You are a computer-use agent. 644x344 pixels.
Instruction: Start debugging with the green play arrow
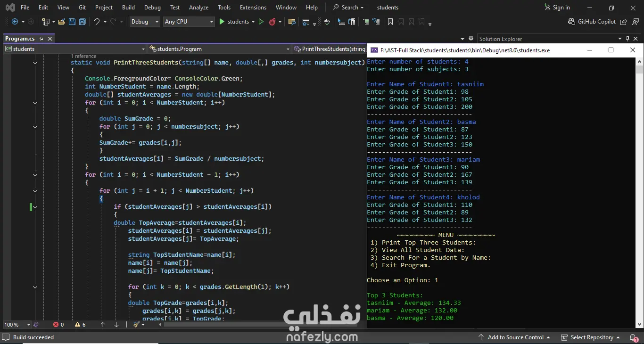click(222, 22)
